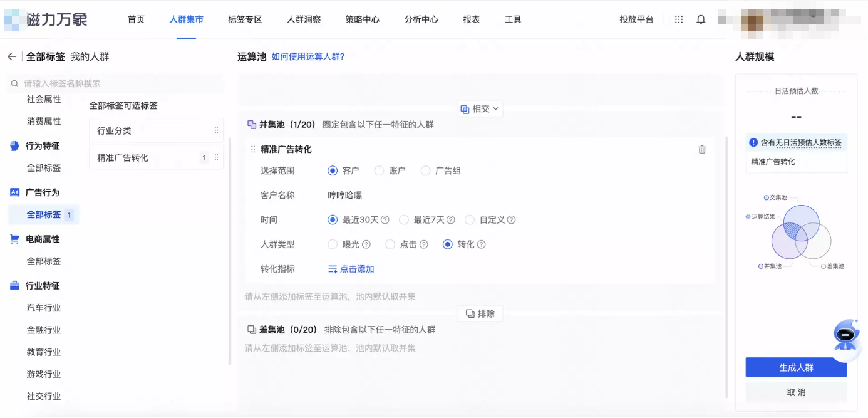Viewport: 868px width, 418px height.
Task: Switch to the 标签专区 tab
Action: [246, 19]
